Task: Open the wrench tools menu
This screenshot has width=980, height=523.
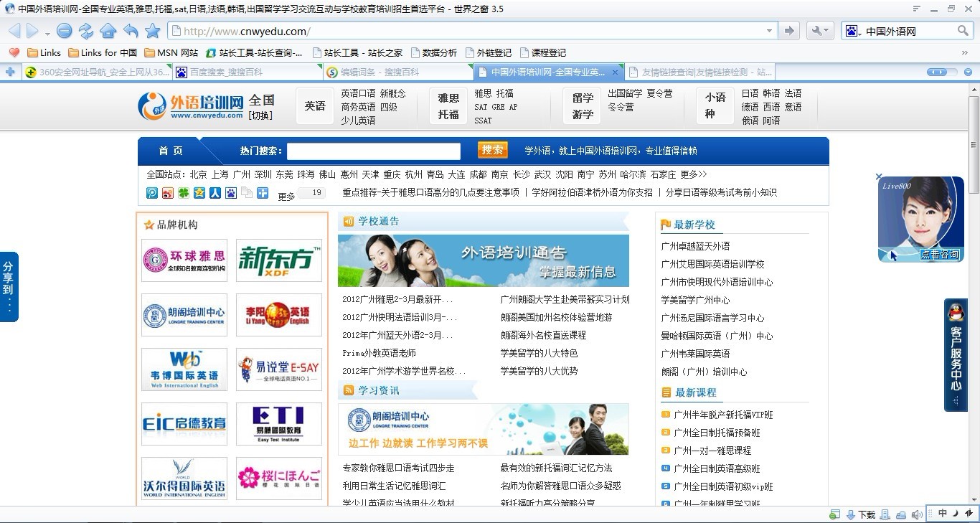Action: (819, 31)
